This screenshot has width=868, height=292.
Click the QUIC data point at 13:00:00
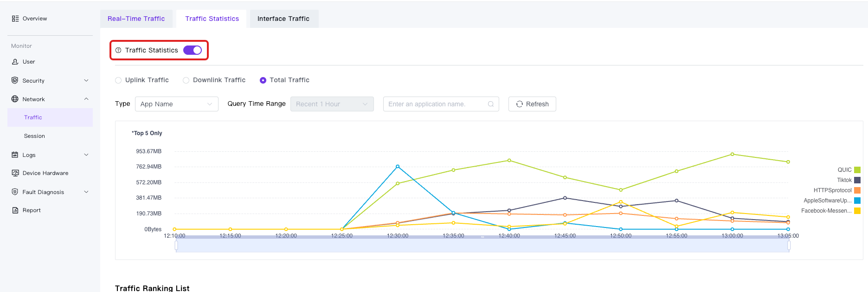733,154
